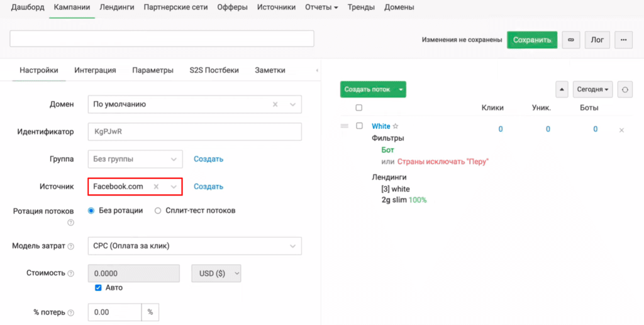
Task: Switch to the S2S Постбеки tab
Action: coord(214,70)
